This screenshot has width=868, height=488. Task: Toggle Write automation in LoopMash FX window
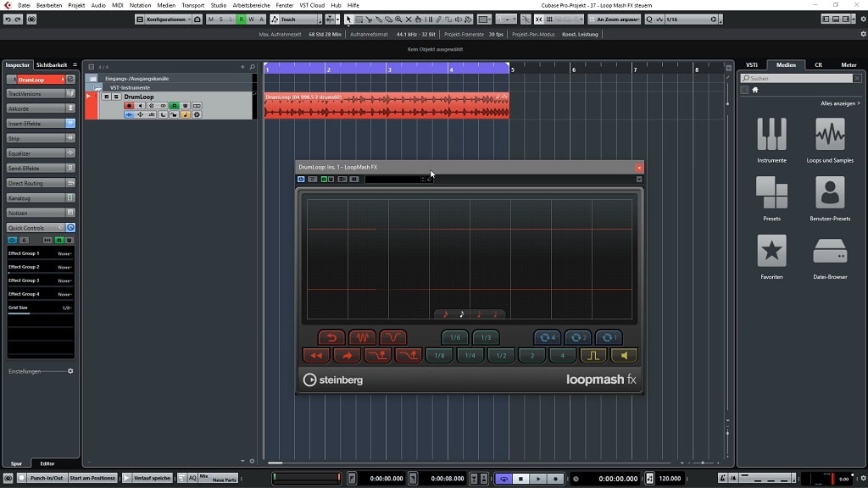click(331, 180)
